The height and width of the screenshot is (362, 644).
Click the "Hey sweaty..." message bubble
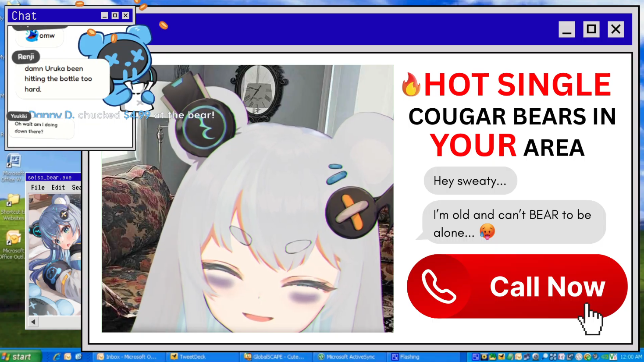click(x=470, y=181)
